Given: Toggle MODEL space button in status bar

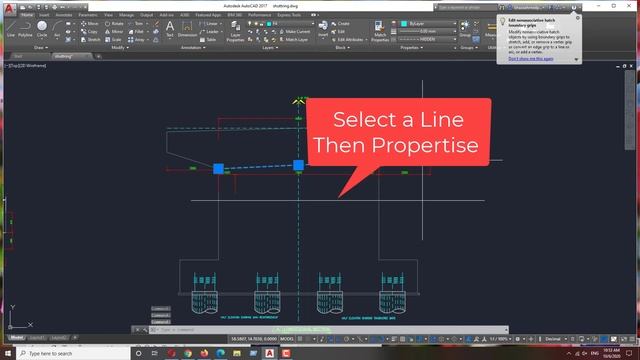Looking at the screenshot, I should (x=287, y=339).
